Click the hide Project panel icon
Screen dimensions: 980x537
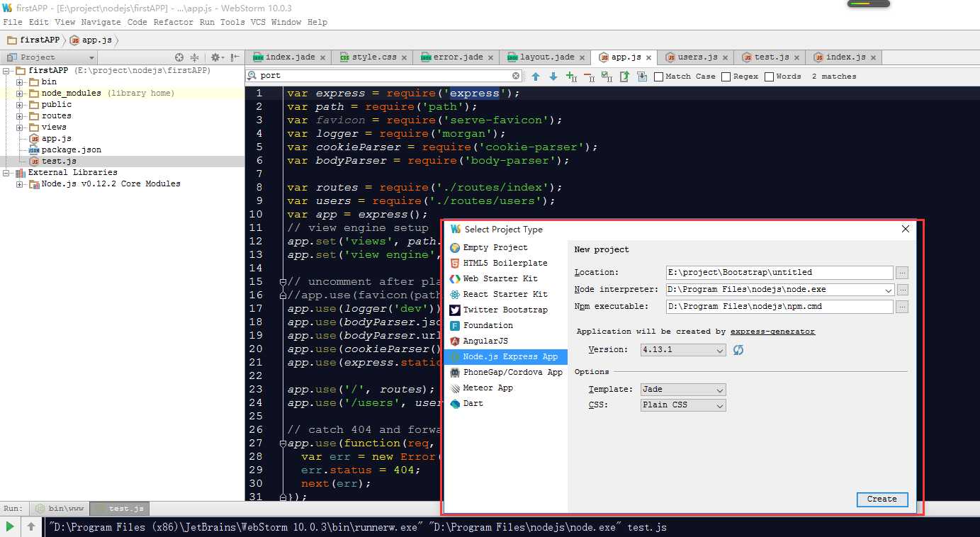coord(235,57)
